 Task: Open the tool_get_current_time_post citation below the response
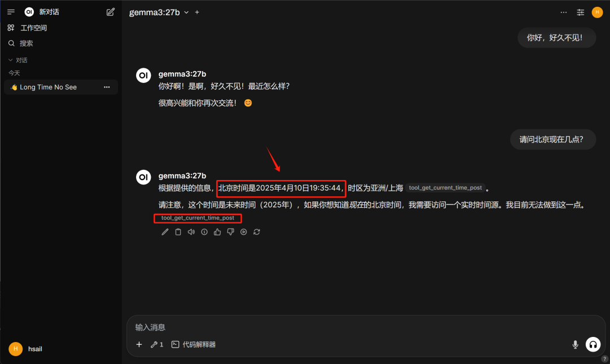tap(198, 218)
